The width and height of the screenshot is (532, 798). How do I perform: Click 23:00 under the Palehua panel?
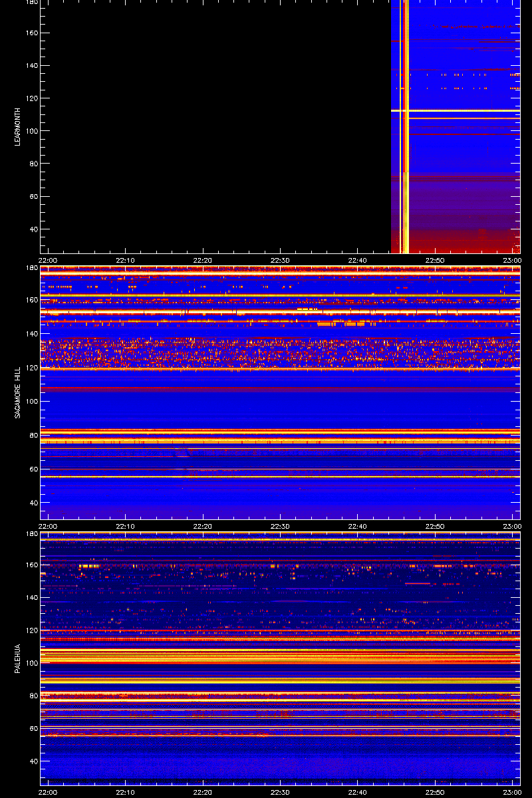tap(512, 792)
